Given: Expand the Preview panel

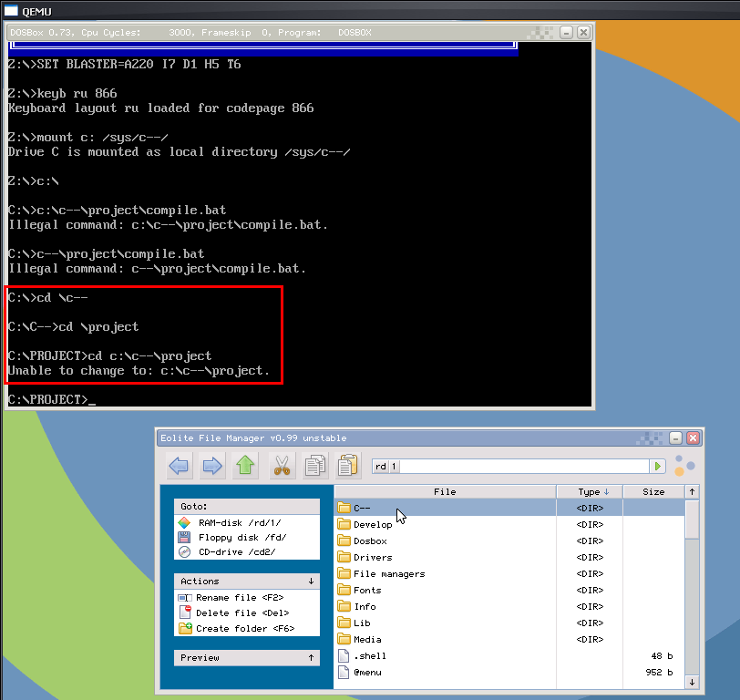Looking at the screenshot, I should point(311,658).
